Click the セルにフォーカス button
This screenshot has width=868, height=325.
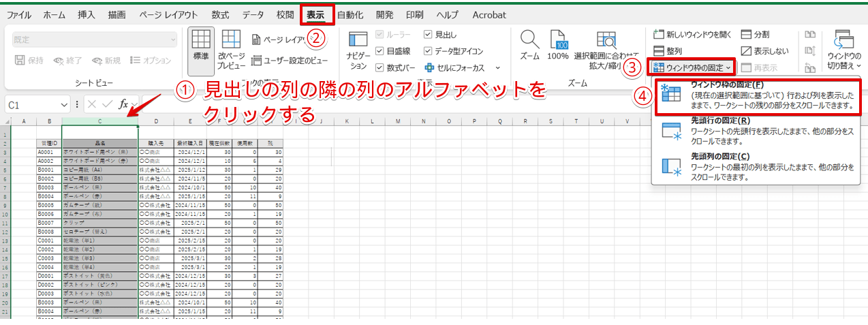click(x=454, y=67)
